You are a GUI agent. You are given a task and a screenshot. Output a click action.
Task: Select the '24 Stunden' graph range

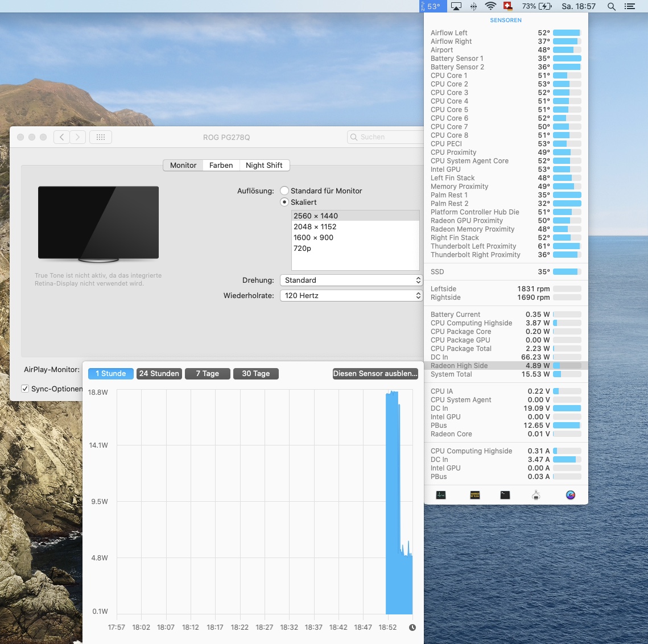click(159, 374)
